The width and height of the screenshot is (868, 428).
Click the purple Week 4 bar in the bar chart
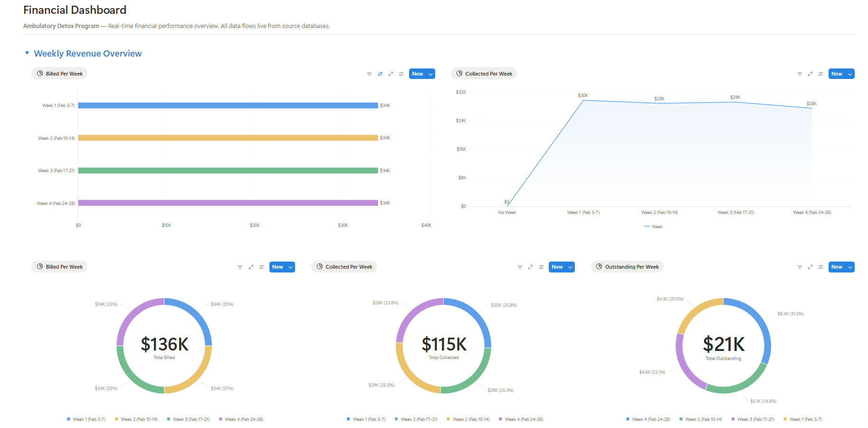click(x=228, y=203)
